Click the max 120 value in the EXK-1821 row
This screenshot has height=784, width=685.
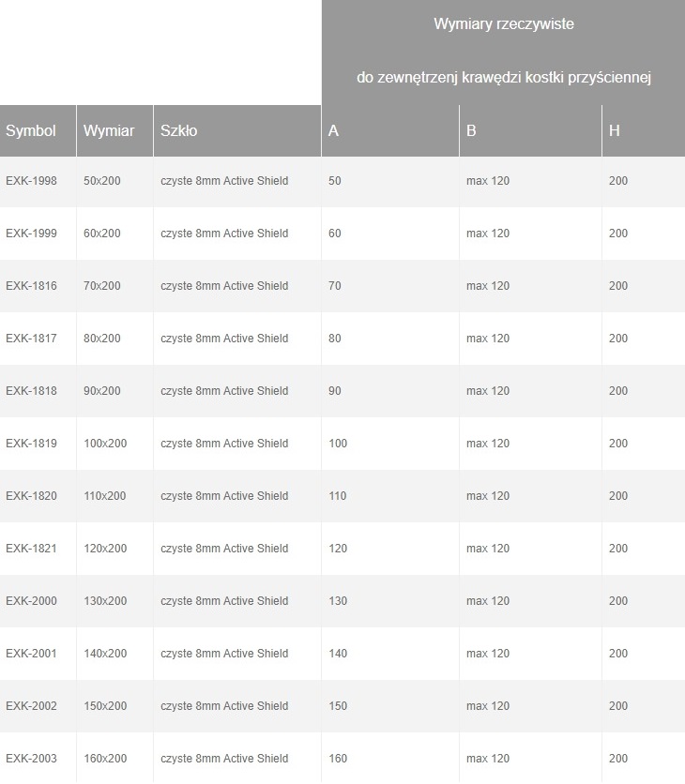(487, 549)
